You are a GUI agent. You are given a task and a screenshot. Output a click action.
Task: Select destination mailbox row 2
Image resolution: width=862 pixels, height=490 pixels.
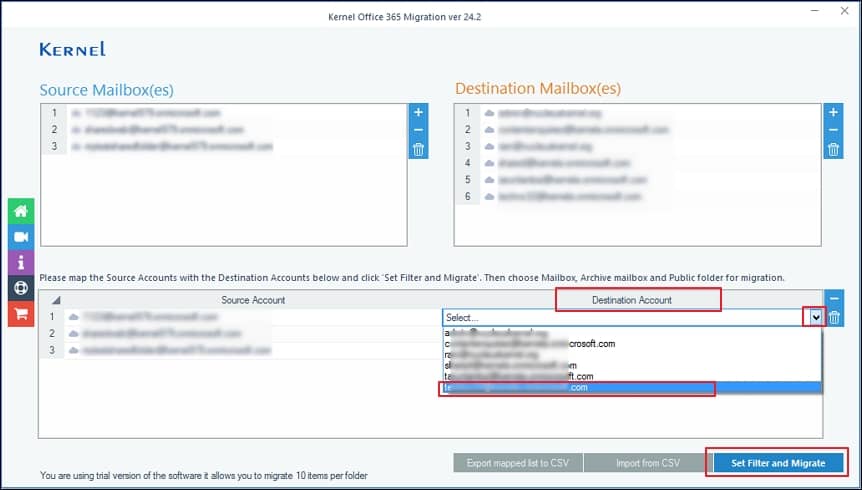point(638,130)
